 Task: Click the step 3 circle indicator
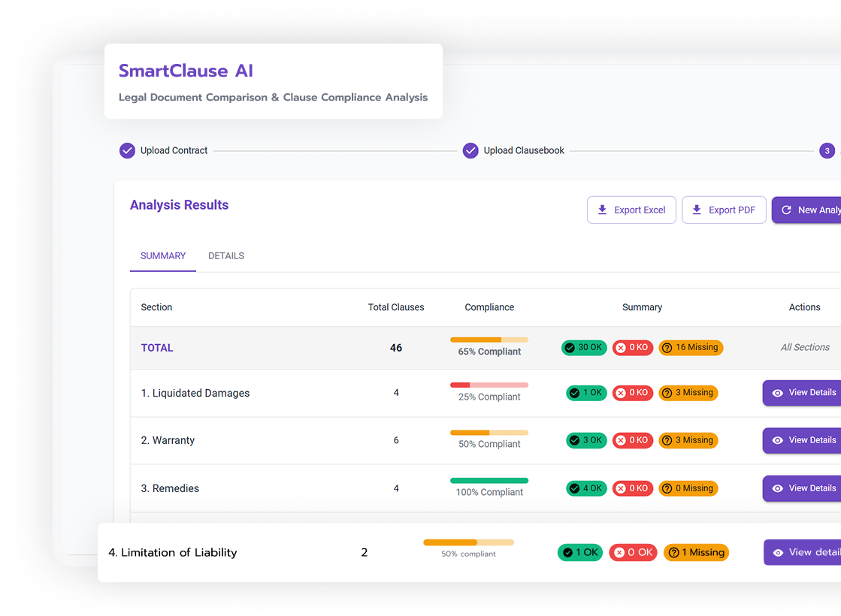tap(827, 150)
